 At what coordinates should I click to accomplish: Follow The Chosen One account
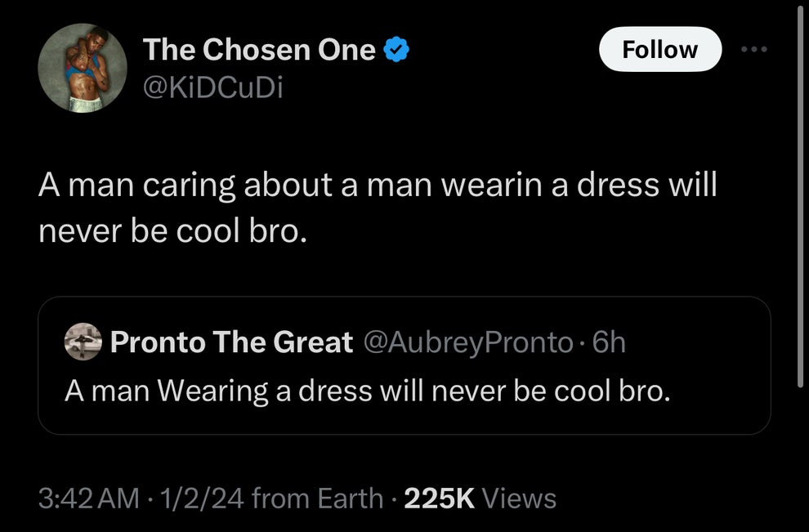(660, 49)
